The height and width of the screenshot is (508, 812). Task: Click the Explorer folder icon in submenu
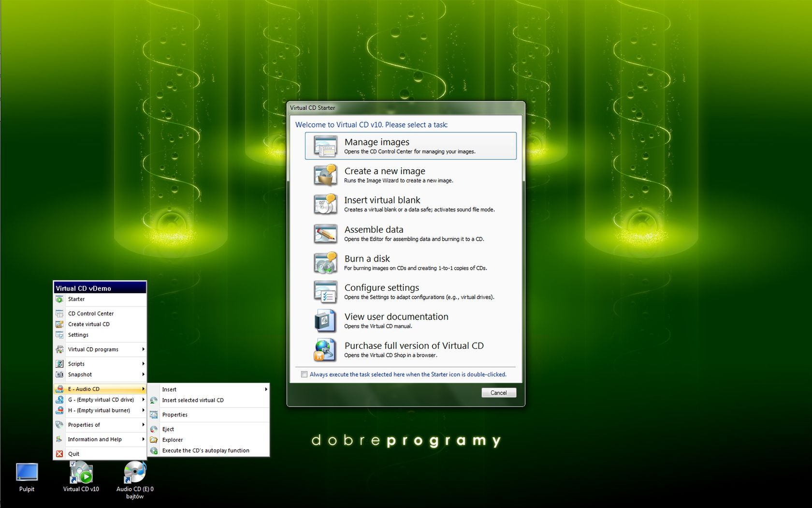154,440
